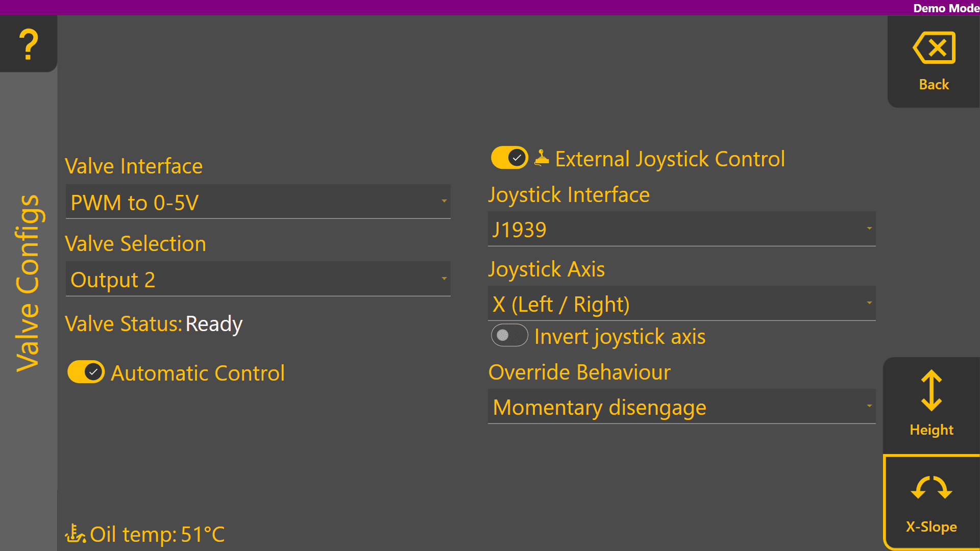Enable Invert joystick axis
The width and height of the screenshot is (980, 551).
click(x=509, y=335)
